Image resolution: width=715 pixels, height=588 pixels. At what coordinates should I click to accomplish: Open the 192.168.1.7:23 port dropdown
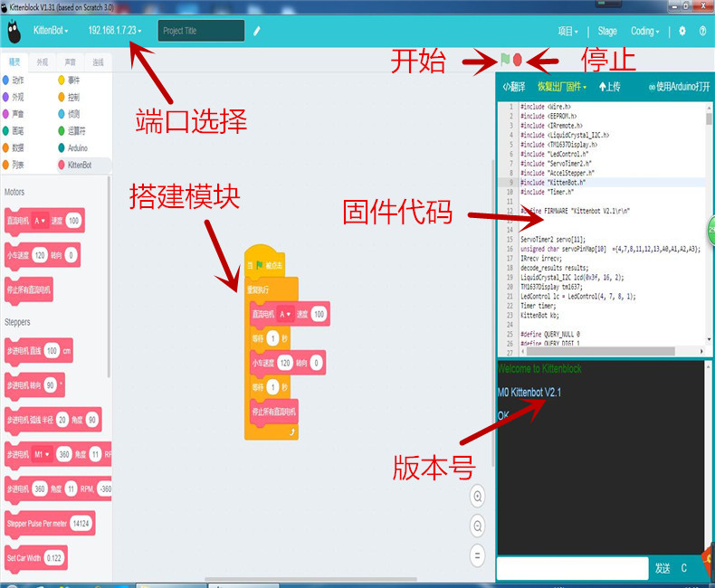point(114,31)
